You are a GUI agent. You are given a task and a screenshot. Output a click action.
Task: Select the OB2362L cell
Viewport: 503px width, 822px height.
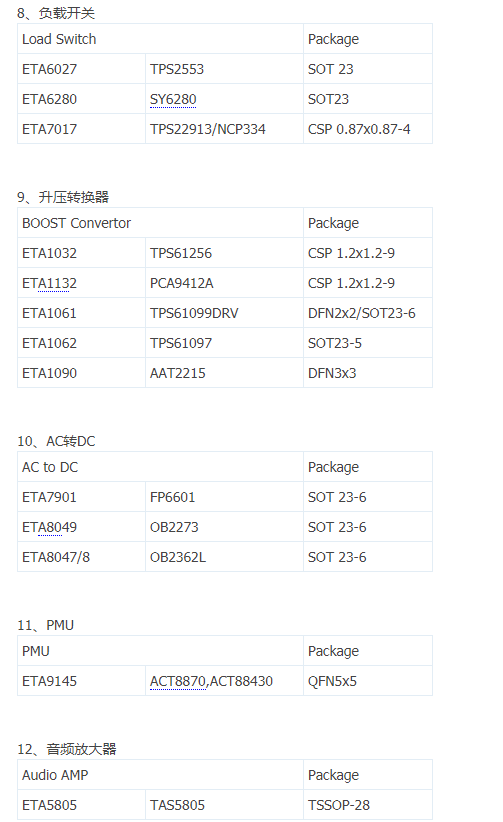[x=224, y=557]
